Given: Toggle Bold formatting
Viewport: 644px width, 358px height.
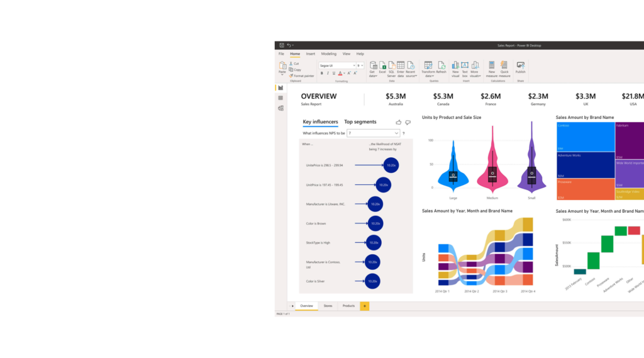Looking at the screenshot, I should tap(321, 73).
